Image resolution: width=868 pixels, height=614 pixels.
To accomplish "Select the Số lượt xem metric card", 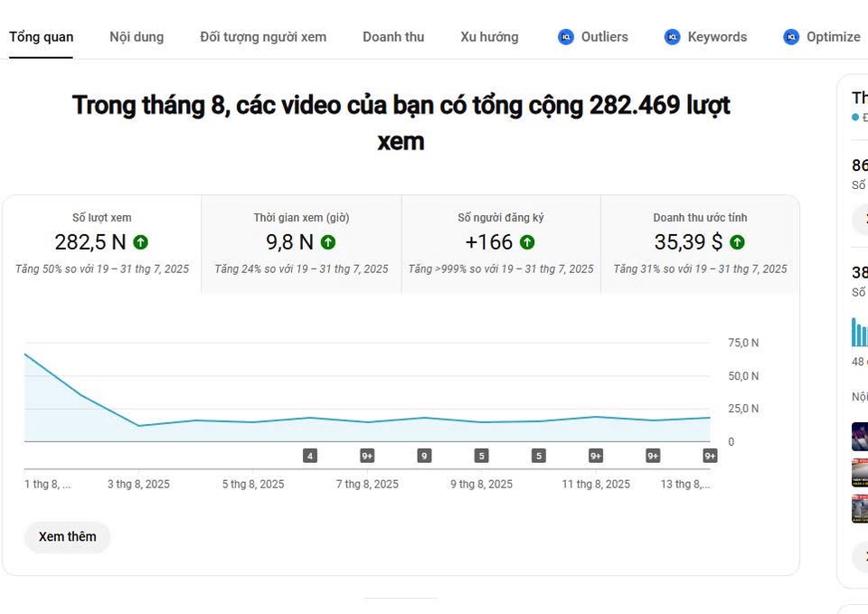I will tap(102, 244).
